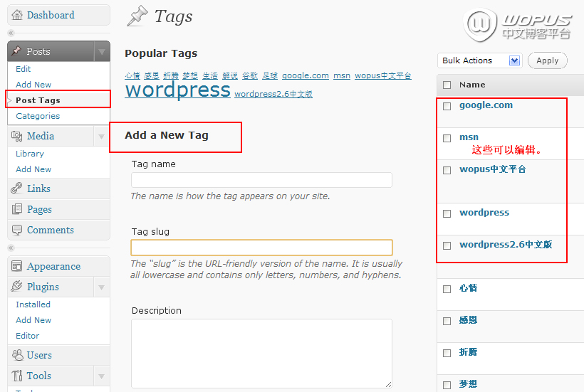This screenshot has height=392, width=584.
Task: Check the google.com tag checkbox
Action: click(x=447, y=106)
